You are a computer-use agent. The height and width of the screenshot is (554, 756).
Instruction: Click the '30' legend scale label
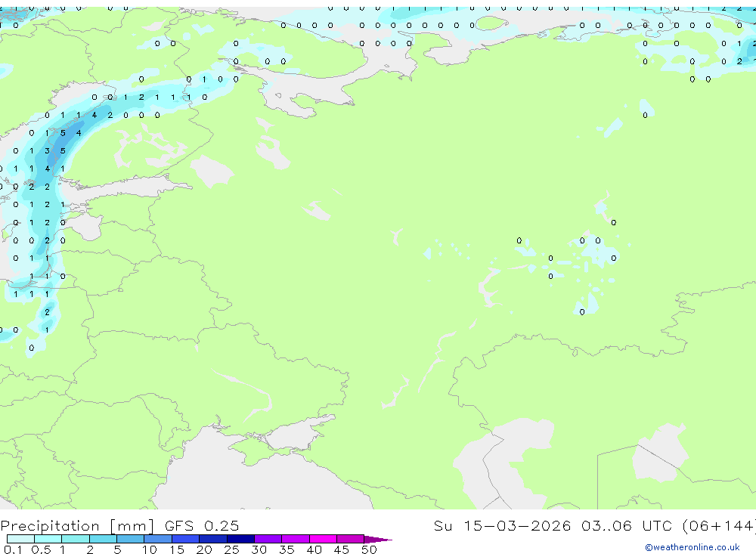point(259,549)
